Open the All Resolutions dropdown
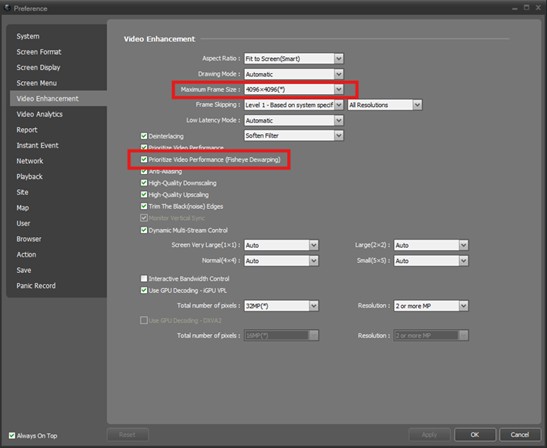547x448 pixels. coord(385,105)
